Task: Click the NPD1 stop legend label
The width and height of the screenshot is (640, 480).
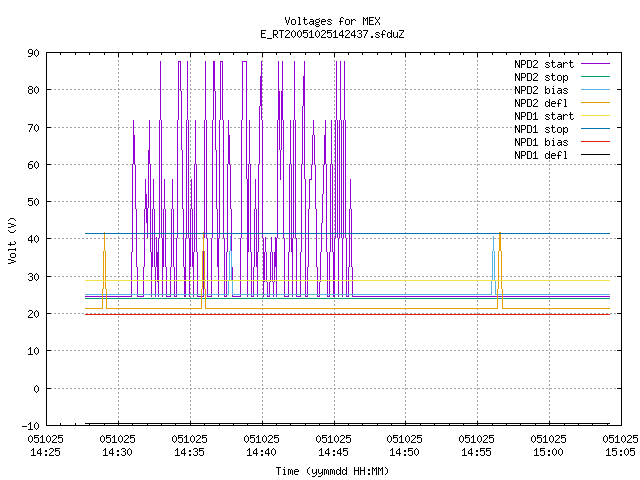Action: tap(541, 129)
